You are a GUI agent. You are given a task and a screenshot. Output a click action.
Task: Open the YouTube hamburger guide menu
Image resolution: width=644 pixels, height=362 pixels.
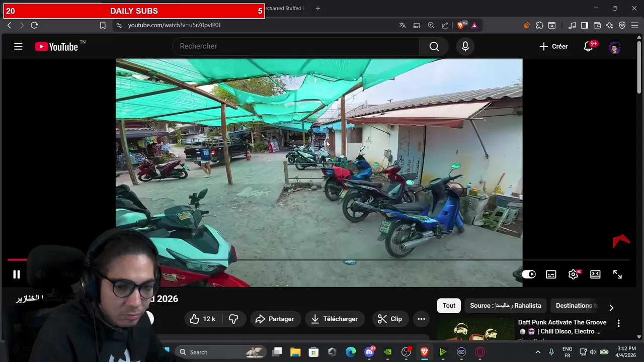coord(18,47)
